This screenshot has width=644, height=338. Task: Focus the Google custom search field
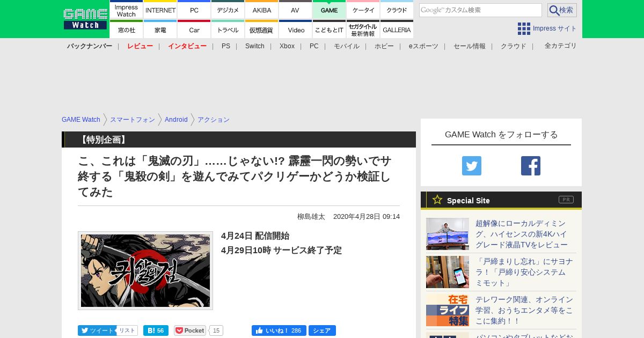(x=480, y=10)
